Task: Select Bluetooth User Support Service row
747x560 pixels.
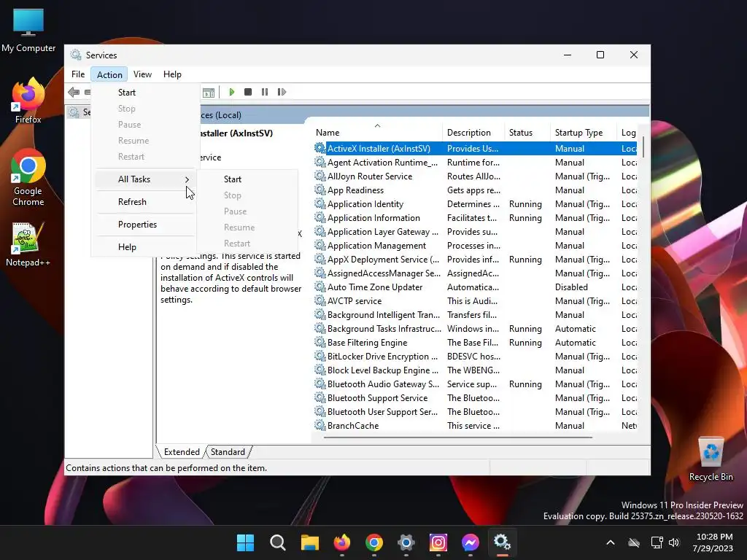Action: click(475, 412)
